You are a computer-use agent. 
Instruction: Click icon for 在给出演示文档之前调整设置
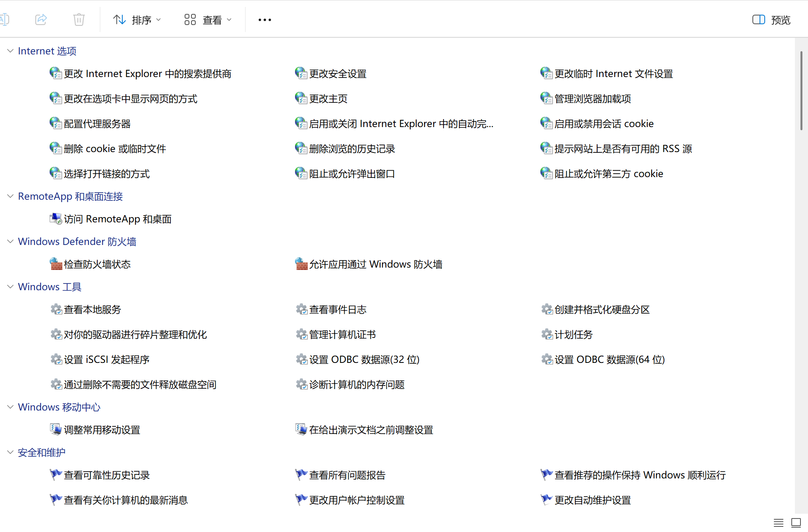click(301, 430)
